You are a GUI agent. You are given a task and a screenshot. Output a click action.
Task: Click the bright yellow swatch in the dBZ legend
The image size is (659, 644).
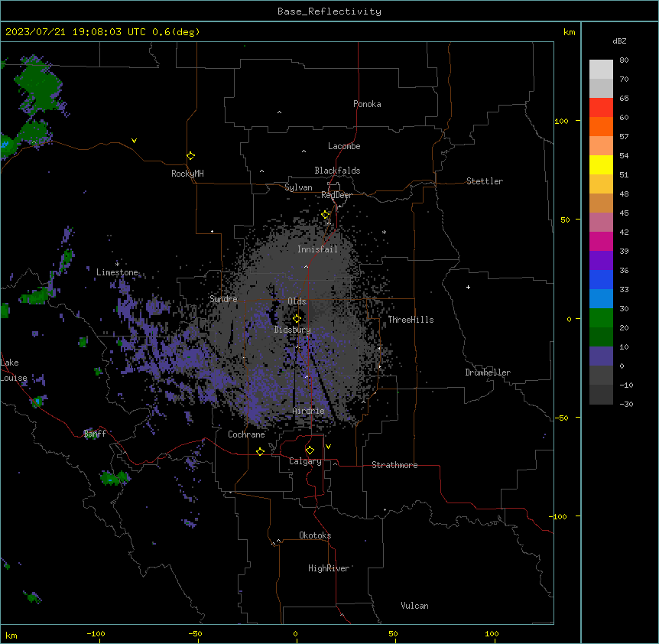(601, 164)
